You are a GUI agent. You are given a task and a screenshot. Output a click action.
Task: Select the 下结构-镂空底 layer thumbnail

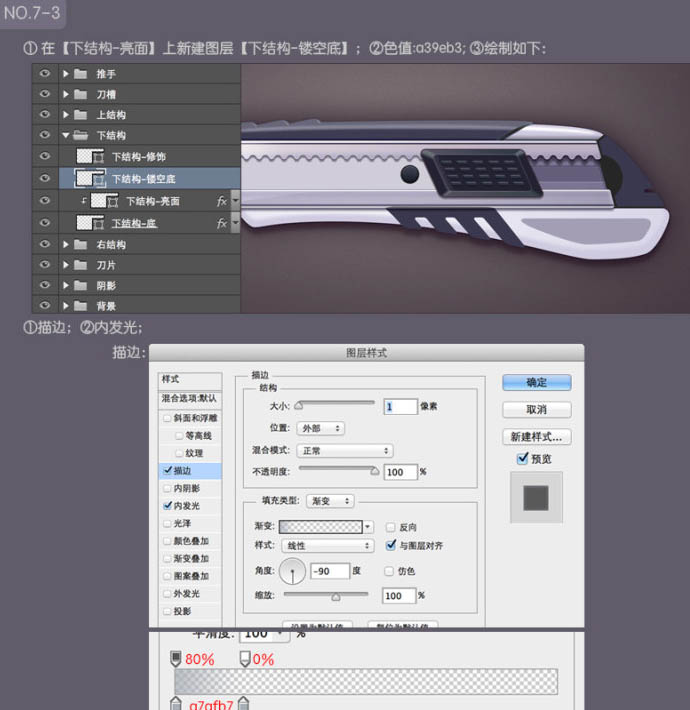pyautogui.click(x=84, y=178)
